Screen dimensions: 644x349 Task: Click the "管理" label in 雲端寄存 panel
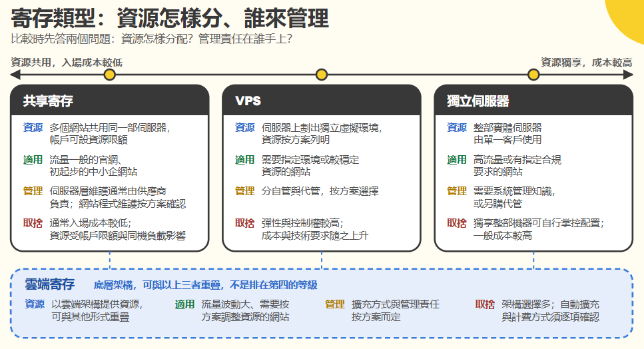335,304
